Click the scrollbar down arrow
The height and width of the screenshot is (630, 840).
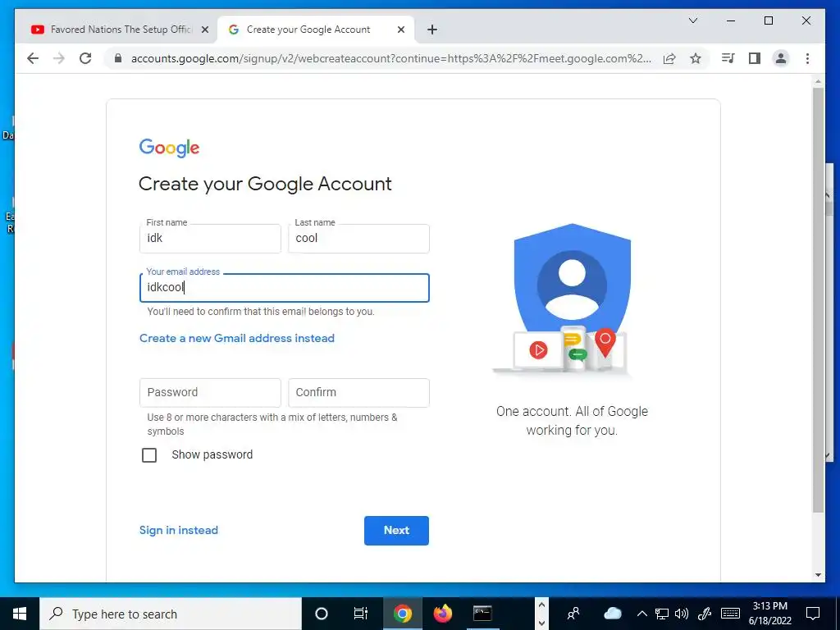818,575
